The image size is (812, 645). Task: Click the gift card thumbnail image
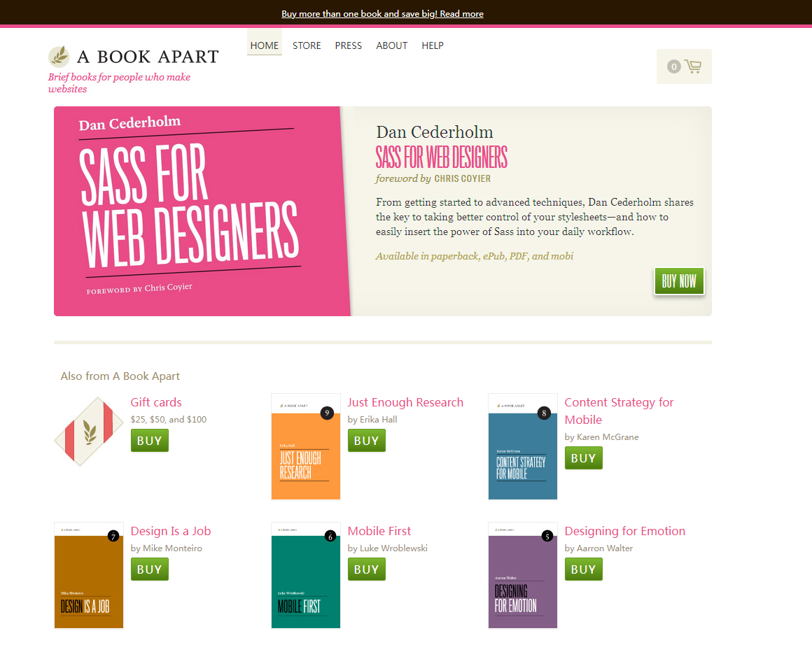tap(89, 431)
